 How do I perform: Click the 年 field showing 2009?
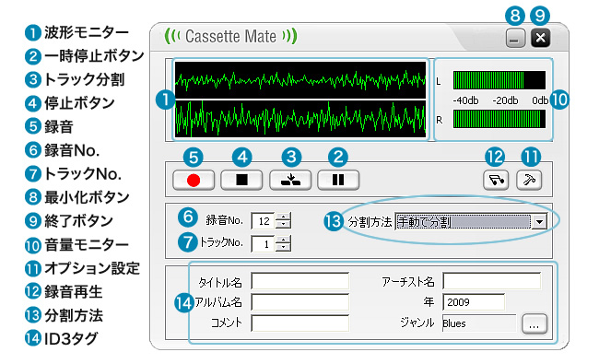tap(474, 302)
